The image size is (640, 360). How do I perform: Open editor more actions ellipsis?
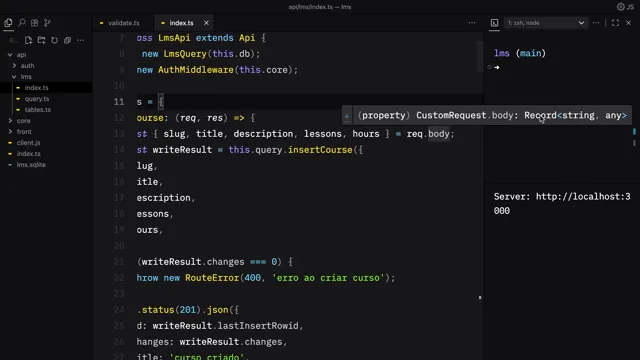(472, 23)
